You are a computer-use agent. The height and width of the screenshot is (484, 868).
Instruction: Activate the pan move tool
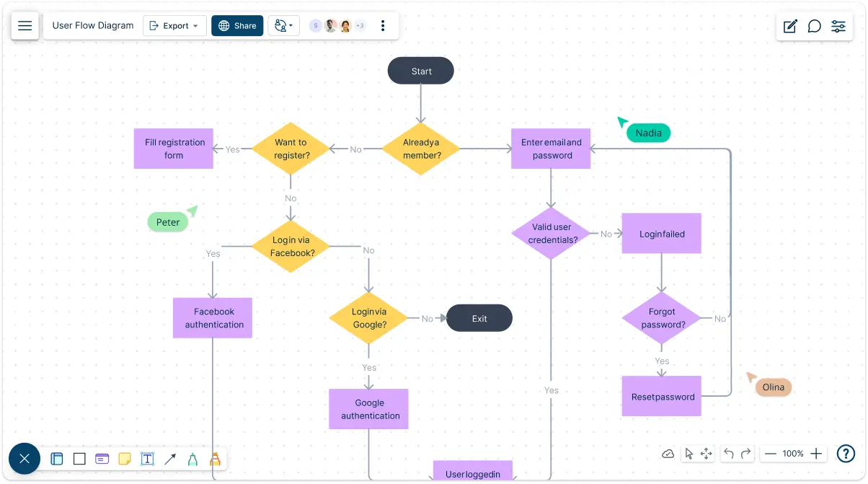707,454
